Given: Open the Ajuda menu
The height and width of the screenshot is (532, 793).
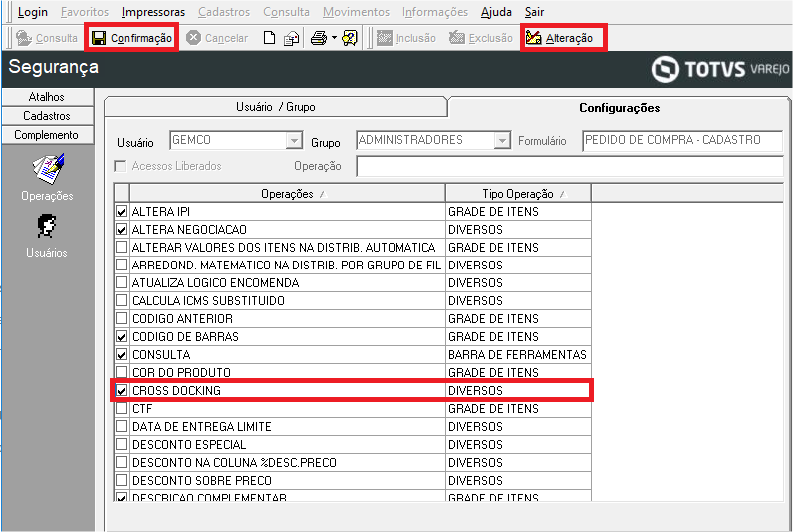Looking at the screenshot, I should [496, 12].
